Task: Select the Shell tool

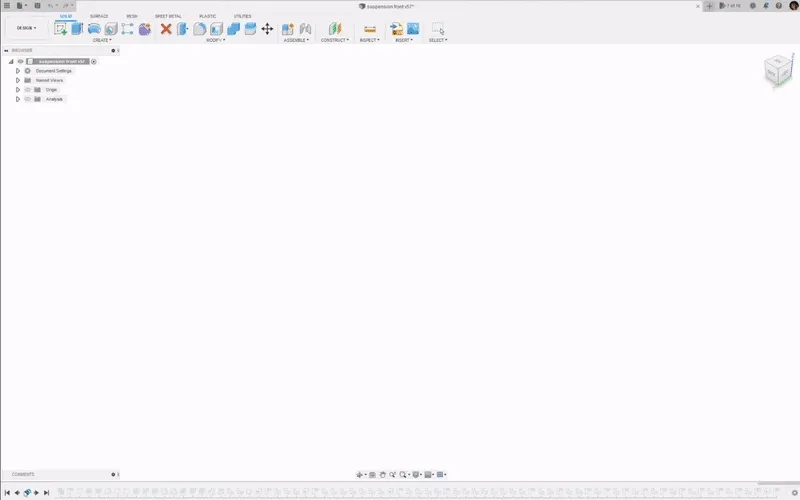Action: [216, 29]
